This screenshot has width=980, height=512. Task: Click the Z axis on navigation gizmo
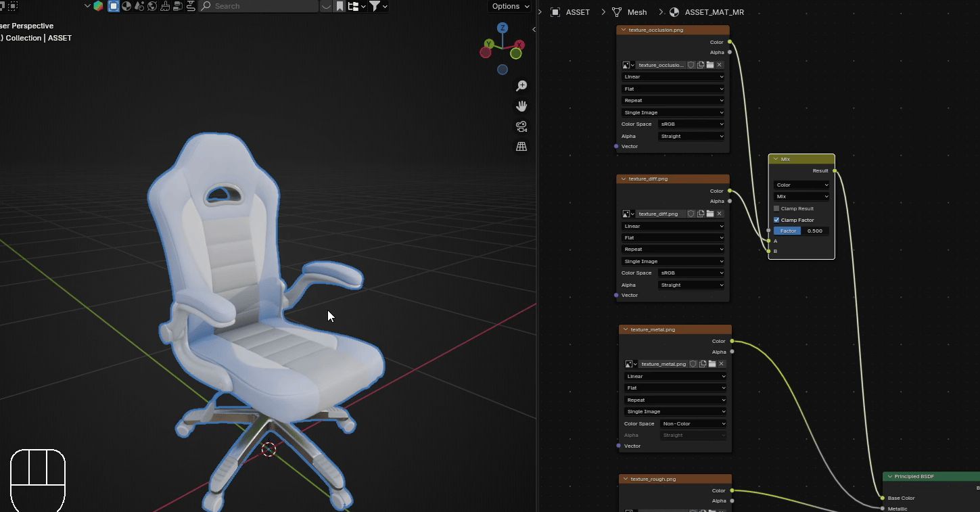(x=503, y=28)
